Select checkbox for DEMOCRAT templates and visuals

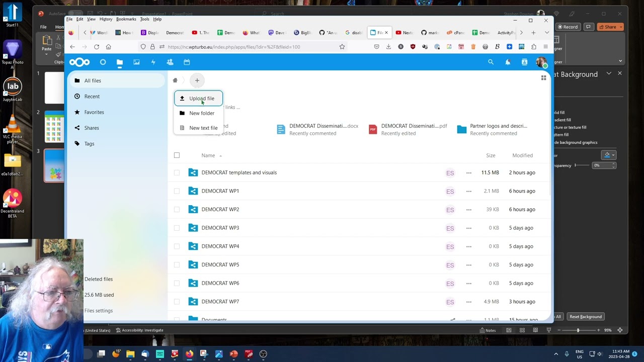tap(177, 172)
